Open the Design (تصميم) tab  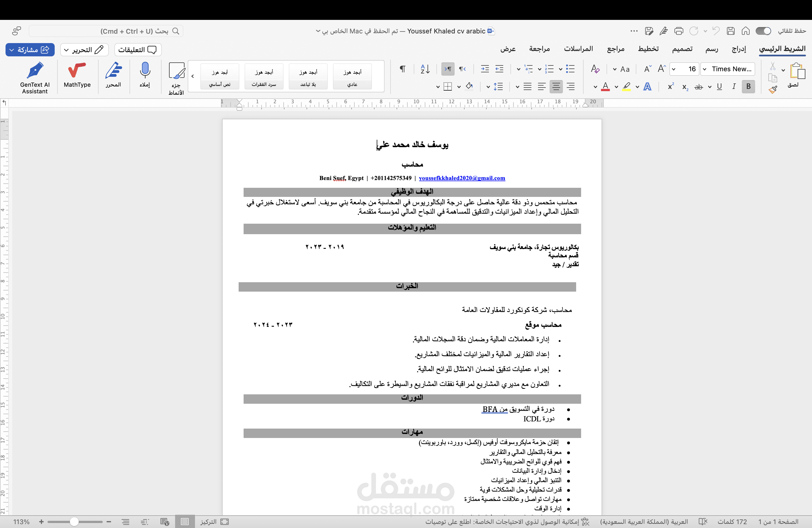click(682, 49)
